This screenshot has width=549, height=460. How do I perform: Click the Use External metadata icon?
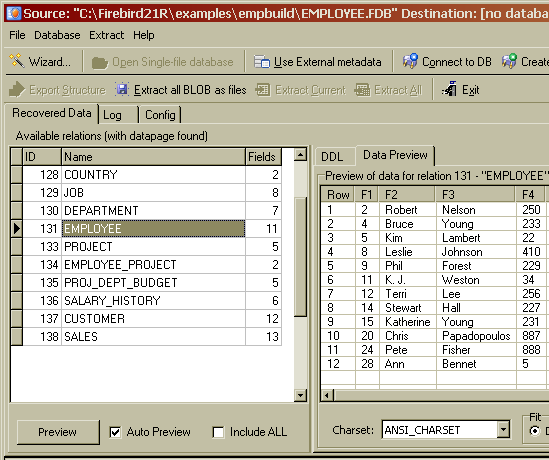tap(262, 62)
